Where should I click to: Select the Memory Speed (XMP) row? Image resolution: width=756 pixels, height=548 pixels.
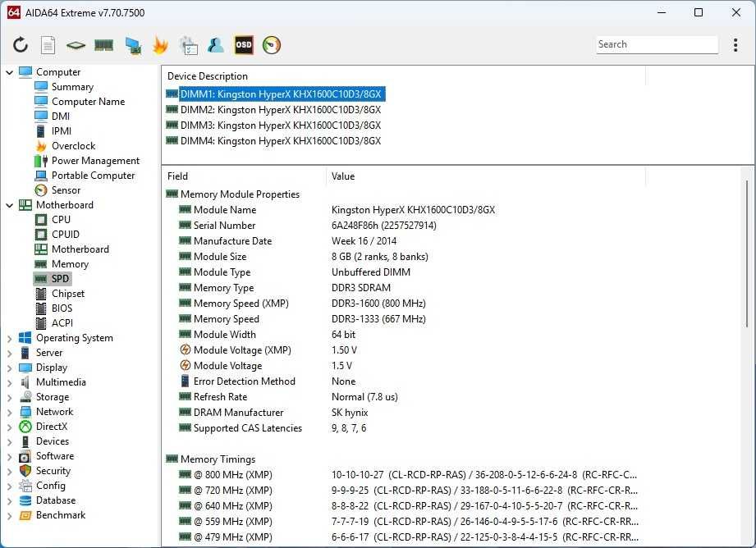point(403,304)
